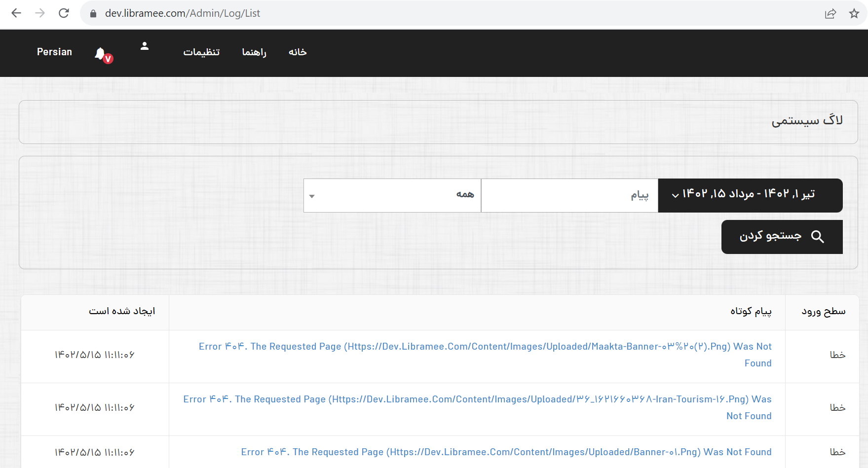
Task: Open the date range picker dropdown
Action: coord(750,195)
